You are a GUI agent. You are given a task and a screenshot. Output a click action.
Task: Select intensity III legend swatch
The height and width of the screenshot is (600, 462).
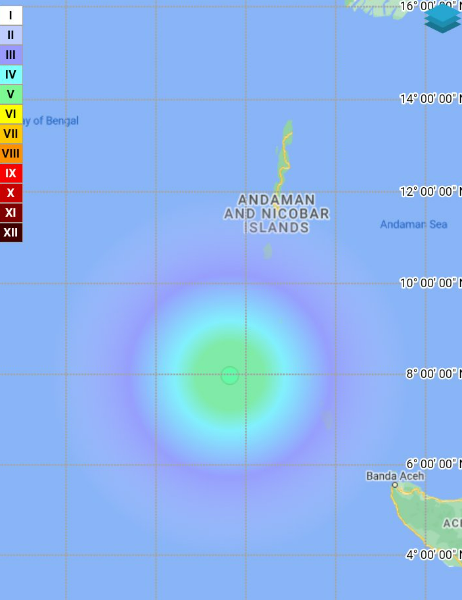pyautogui.click(x=11, y=55)
